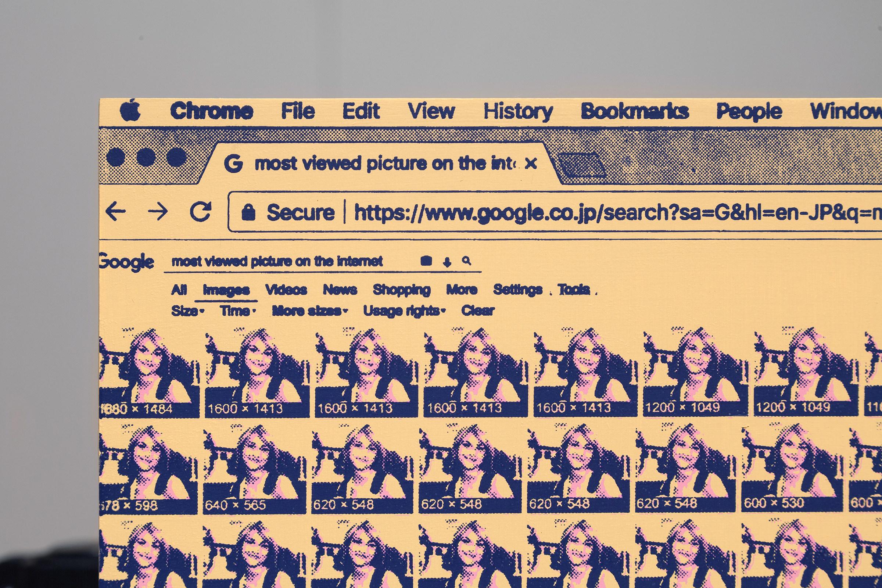Search by image with the camera icon
882x588 pixels.
click(x=426, y=261)
